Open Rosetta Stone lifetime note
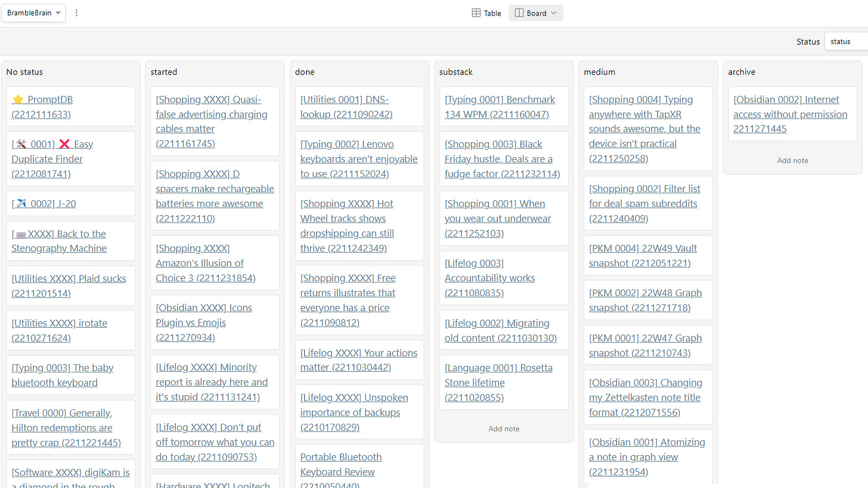This screenshot has height=488, width=868. click(504, 383)
